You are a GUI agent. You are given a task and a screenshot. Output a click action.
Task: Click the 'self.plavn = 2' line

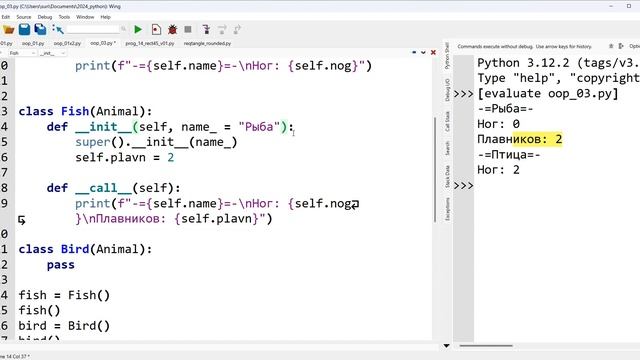[x=124, y=158]
